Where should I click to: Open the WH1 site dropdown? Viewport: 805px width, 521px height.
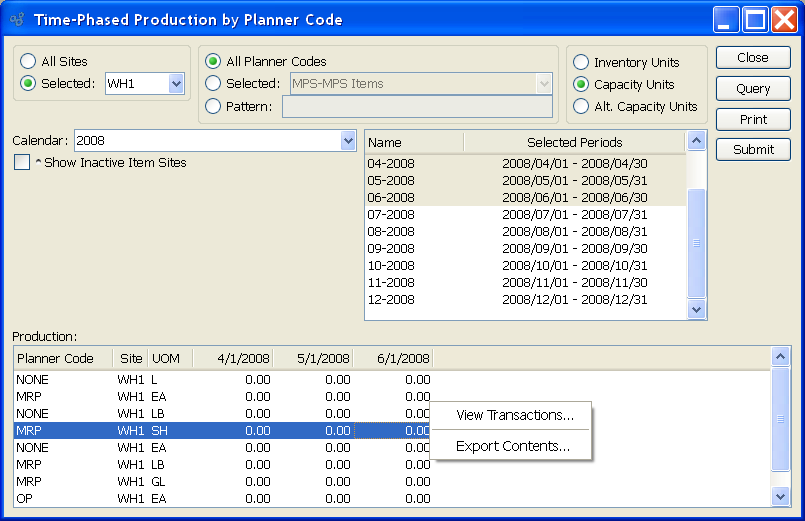click(x=176, y=84)
